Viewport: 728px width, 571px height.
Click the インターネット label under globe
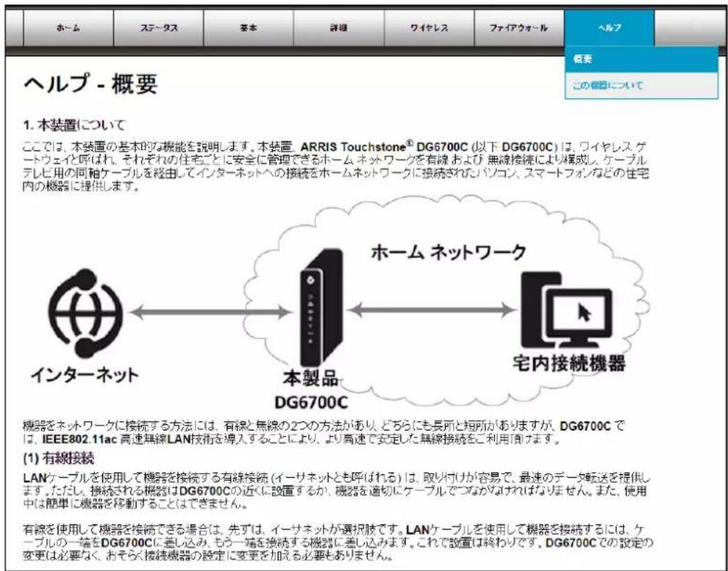point(84,375)
